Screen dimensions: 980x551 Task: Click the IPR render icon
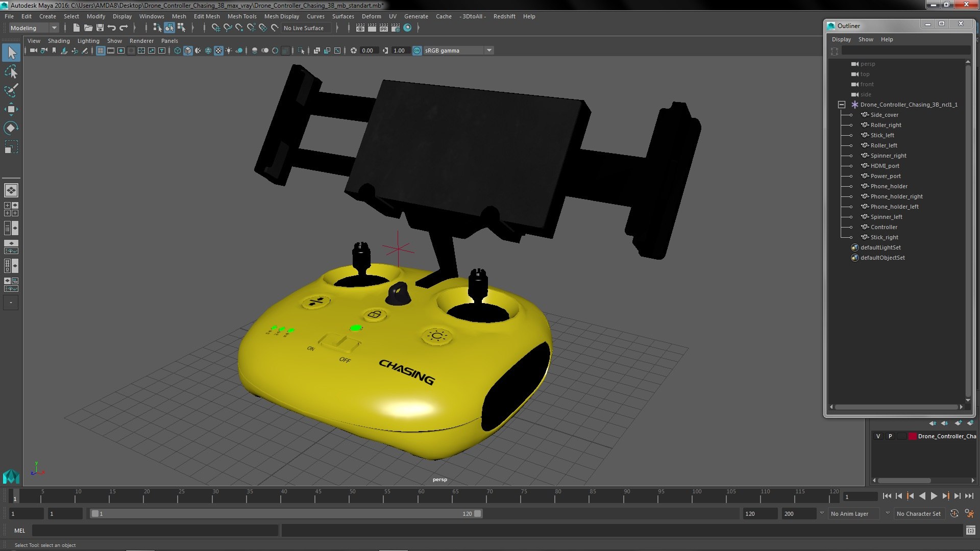384,28
